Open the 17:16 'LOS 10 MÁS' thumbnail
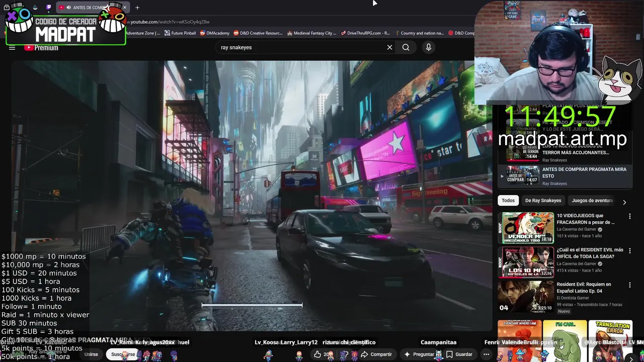Screen dimensions: 644x362 coord(526,262)
